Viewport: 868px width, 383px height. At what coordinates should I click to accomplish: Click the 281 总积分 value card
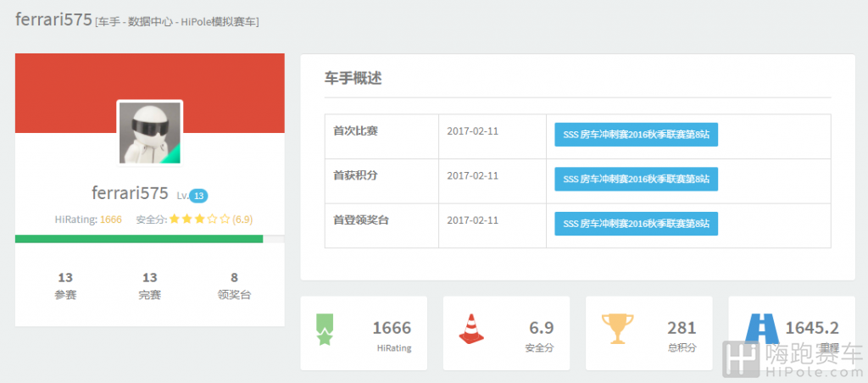click(649, 333)
